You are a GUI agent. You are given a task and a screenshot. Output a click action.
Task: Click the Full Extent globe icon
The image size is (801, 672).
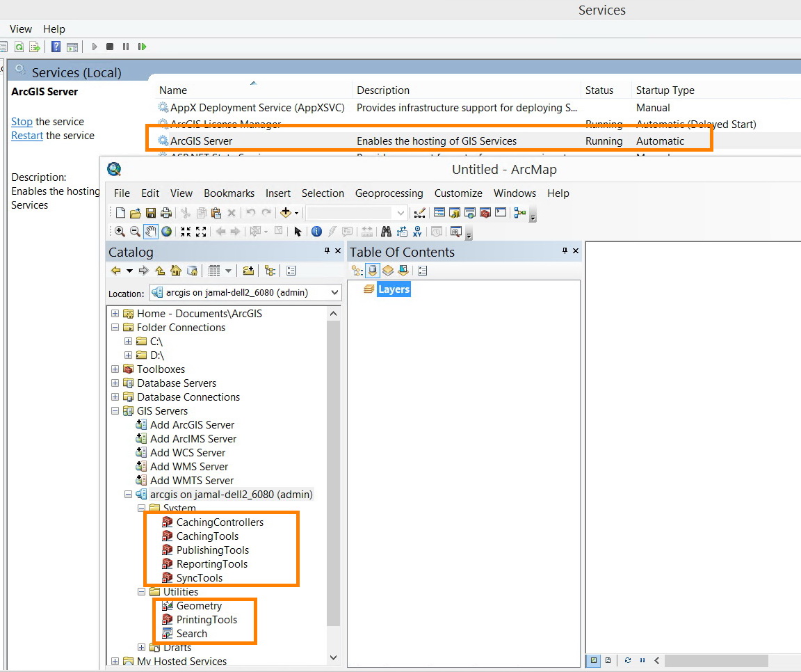tap(167, 232)
